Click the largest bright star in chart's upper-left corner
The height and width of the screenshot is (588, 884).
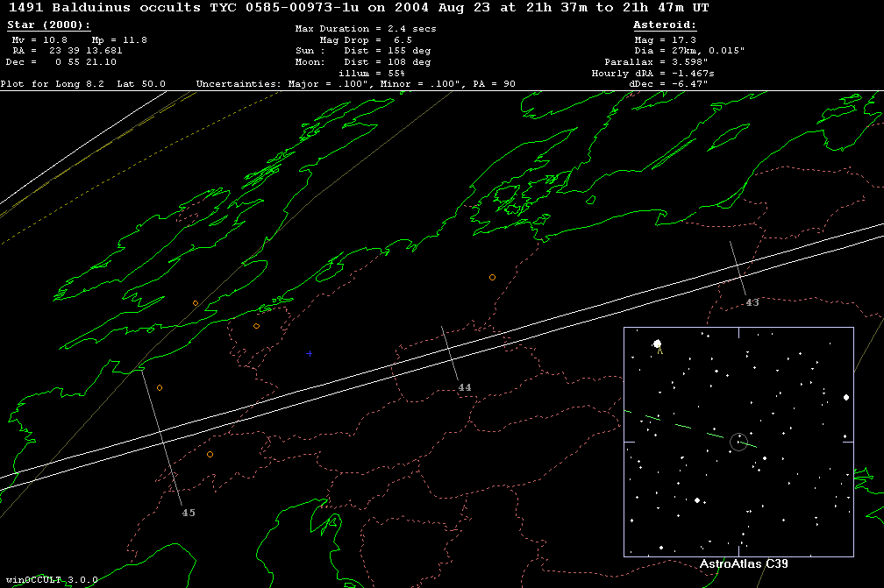[x=657, y=345]
